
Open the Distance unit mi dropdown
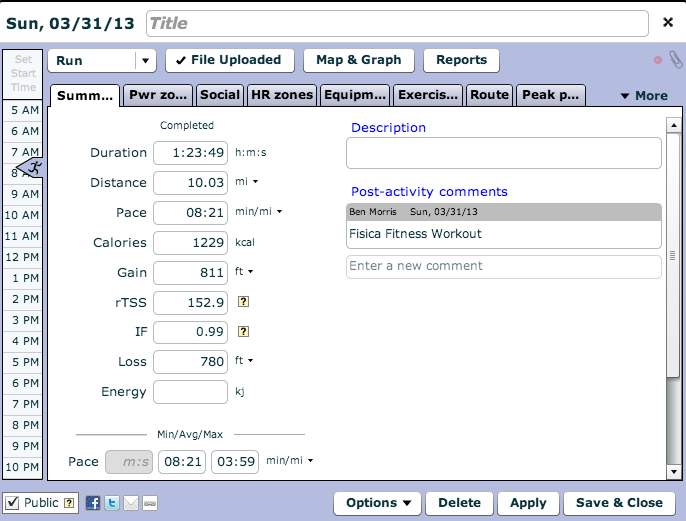(255, 183)
